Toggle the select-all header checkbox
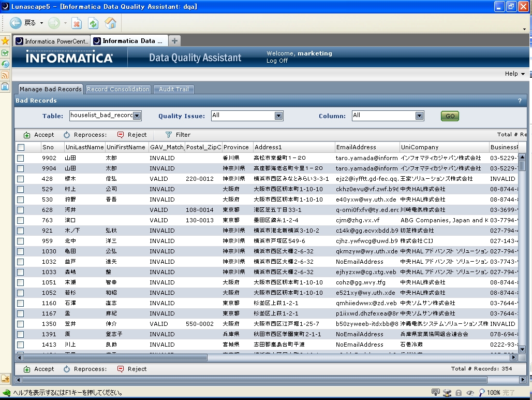This screenshot has height=400, width=532. pos(21,147)
